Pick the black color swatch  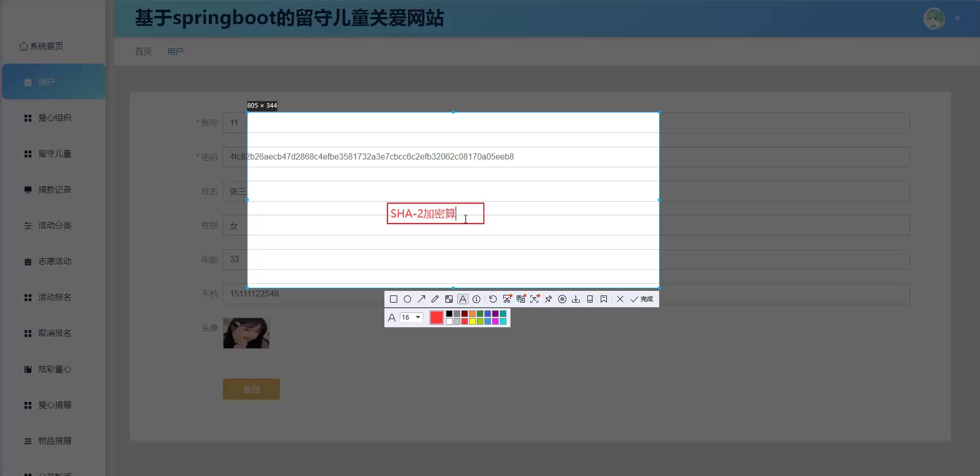click(449, 313)
